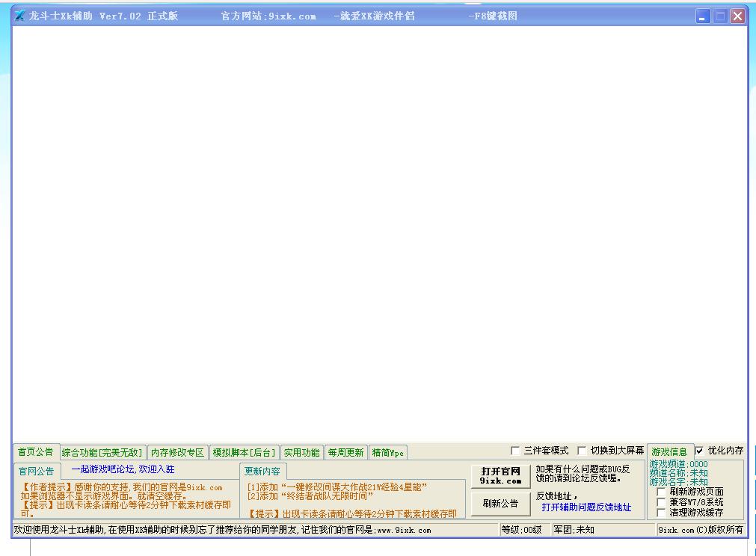Tick the 清理游戏缓存 checkbox
756x556 pixels.
click(x=661, y=513)
